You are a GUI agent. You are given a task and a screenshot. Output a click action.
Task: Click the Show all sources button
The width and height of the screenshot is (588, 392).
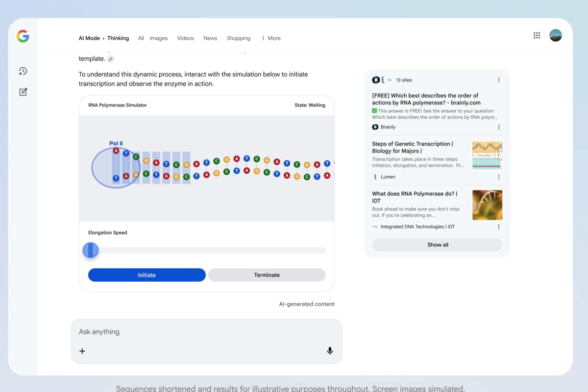click(x=437, y=245)
